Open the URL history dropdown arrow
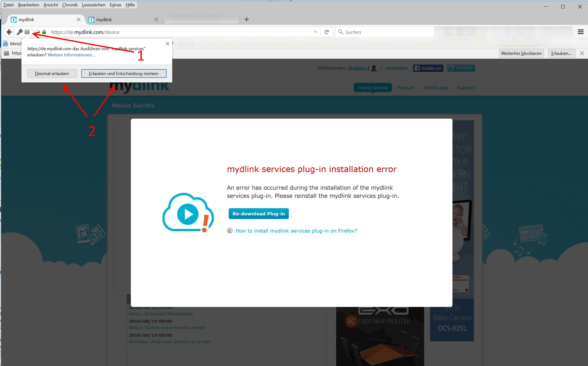Viewport: 588px width, 366px height. pos(315,32)
